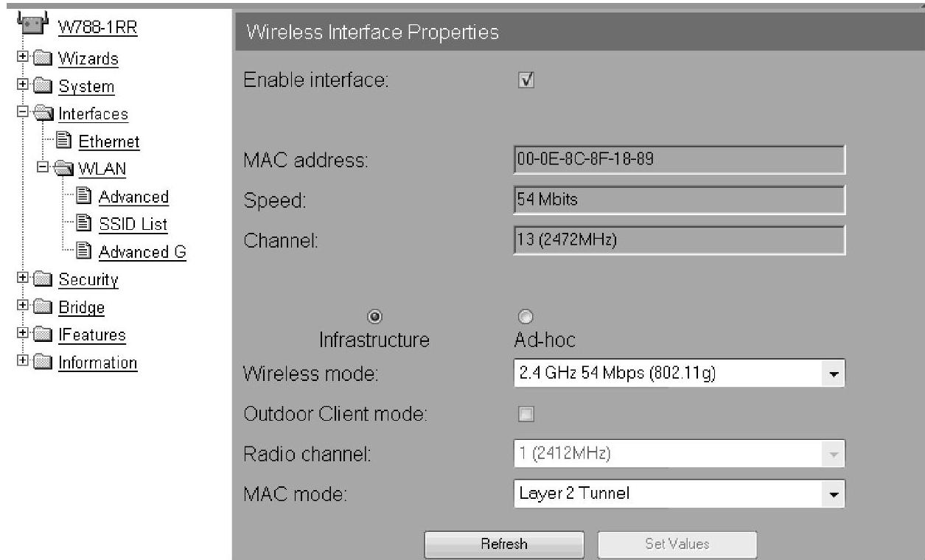The height and width of the screenshot is (560, 925).
Task: Click the Wizards folder icon
Action: [40, 58]
